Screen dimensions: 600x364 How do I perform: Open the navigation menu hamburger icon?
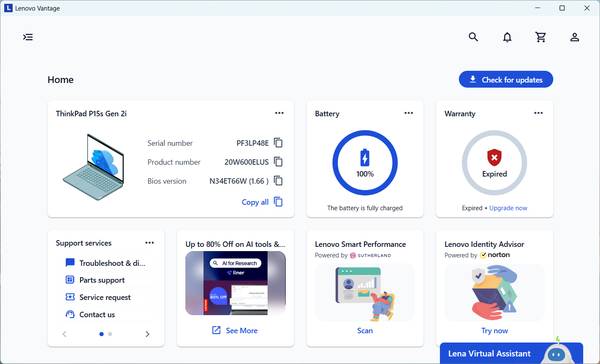pos(28,37)
